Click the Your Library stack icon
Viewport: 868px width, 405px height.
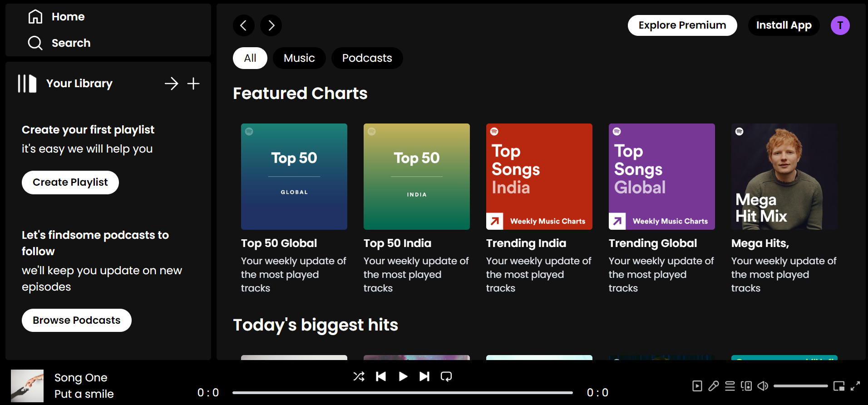27,84
